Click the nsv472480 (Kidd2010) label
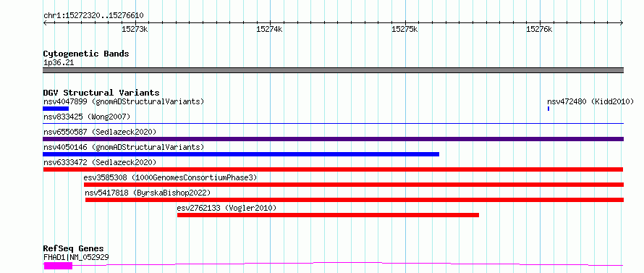644x273 pixels. point(590,101)
